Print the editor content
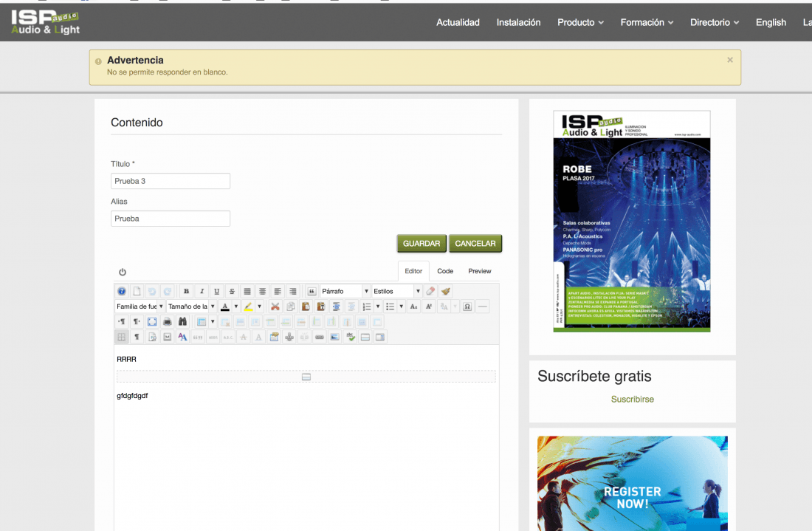812x531 pixels. coord(168,322)
